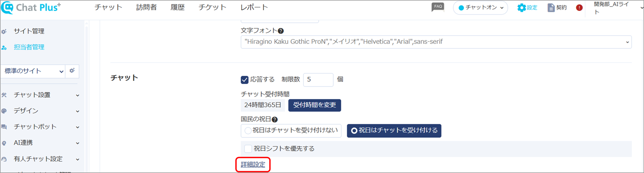
Task: Click the デザイン palette icon
Action: click(x=4, y=111)
